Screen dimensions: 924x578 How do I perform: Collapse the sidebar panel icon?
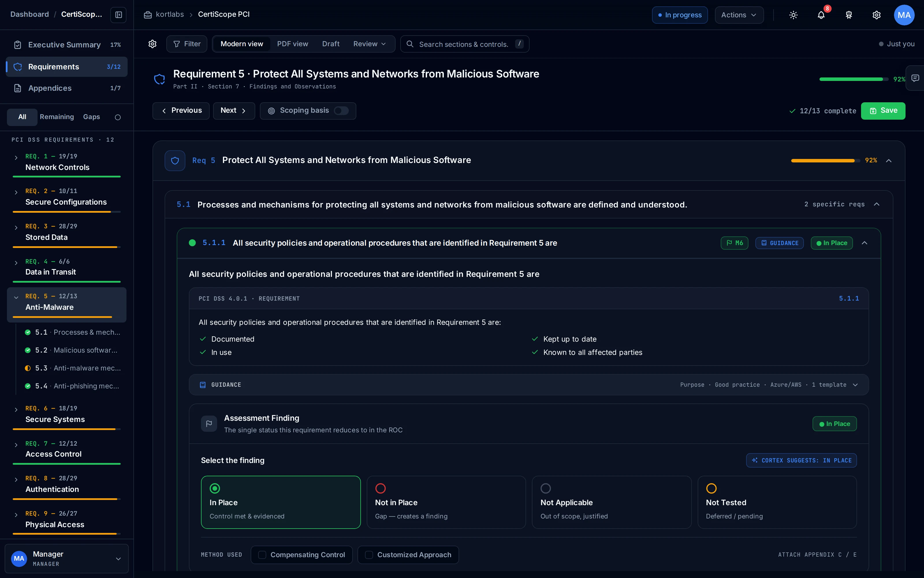[x=118, y=15]
